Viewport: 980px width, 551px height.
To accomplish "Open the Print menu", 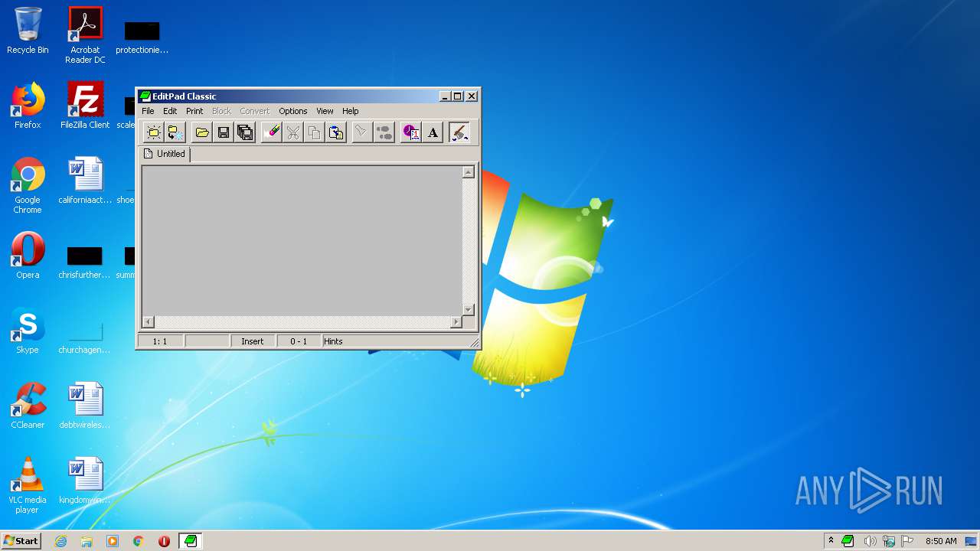I will click(x=194, y=111).
